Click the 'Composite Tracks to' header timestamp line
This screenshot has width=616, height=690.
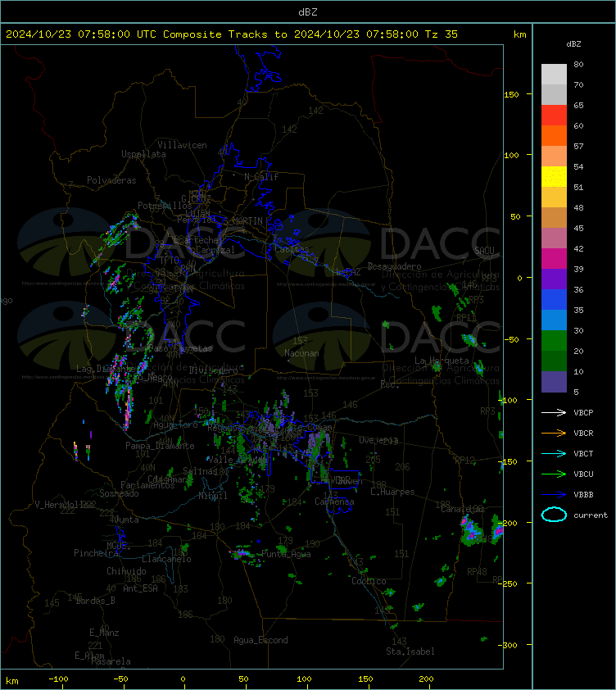232,34
